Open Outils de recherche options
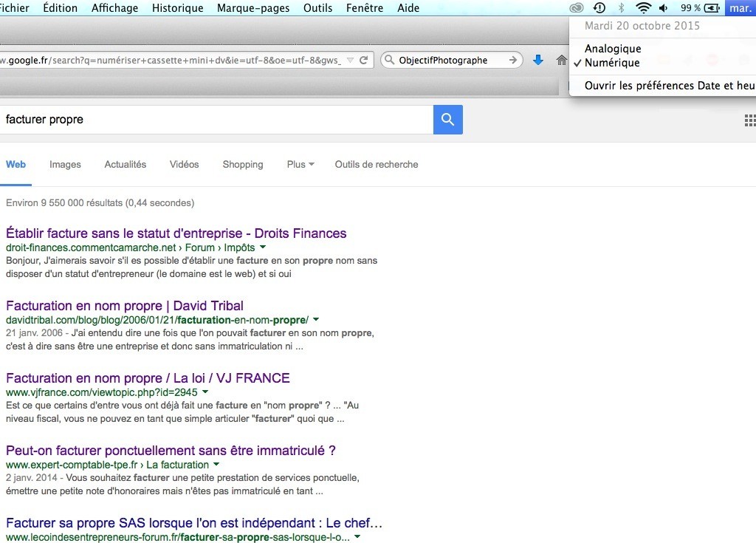The width and height of the screenshot is (756, 543). point(377,165)
